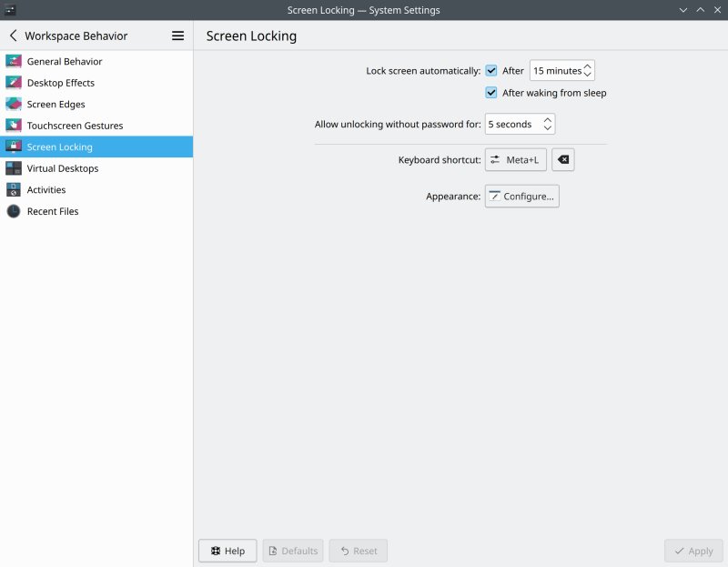The height and width of the screenshot is (567, 728).
Task: Select Screen Locking in the sidebar
Action: tap(60, 147)
